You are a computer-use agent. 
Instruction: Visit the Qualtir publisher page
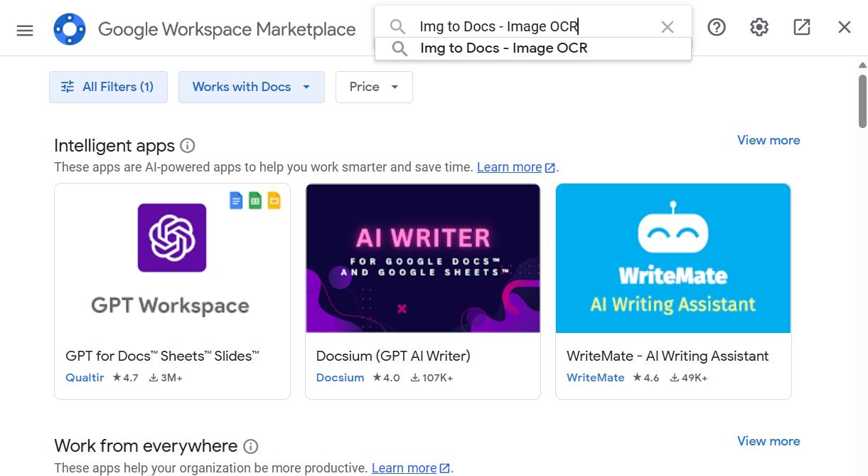point(85,378)
